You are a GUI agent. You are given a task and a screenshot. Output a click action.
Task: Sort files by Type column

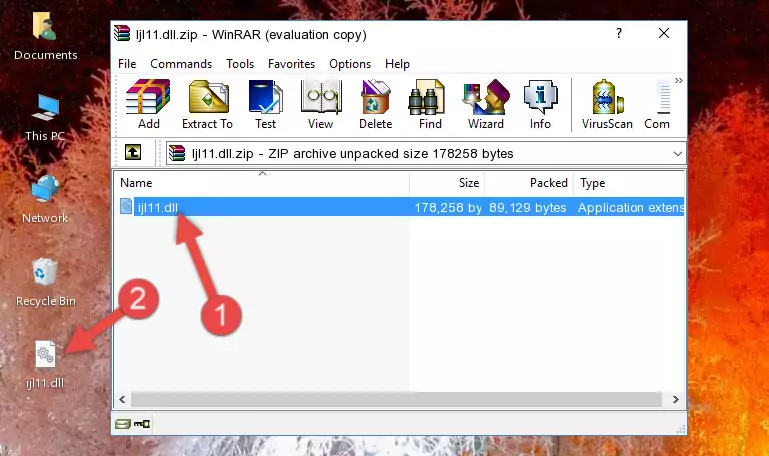tap(629, 183)
